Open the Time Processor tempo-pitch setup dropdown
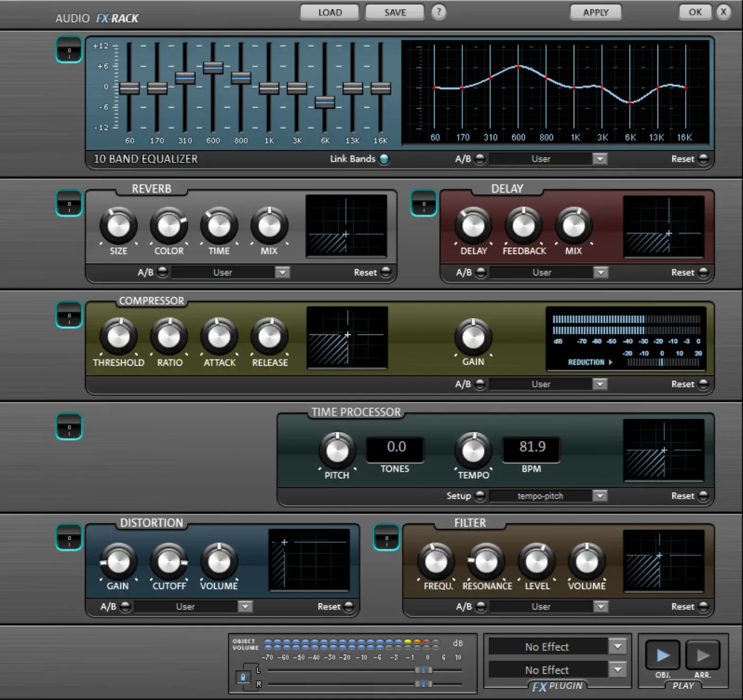 click(x=600, y=496)
